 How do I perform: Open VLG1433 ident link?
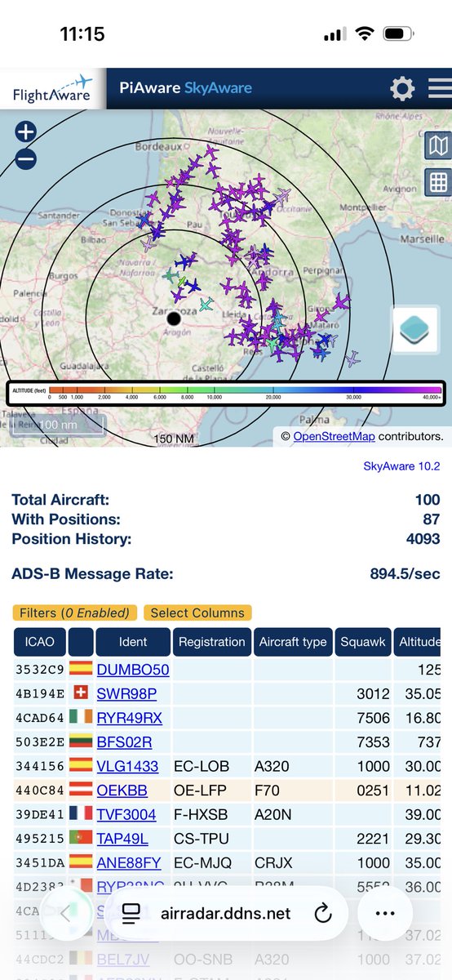[x=128, y=766]
